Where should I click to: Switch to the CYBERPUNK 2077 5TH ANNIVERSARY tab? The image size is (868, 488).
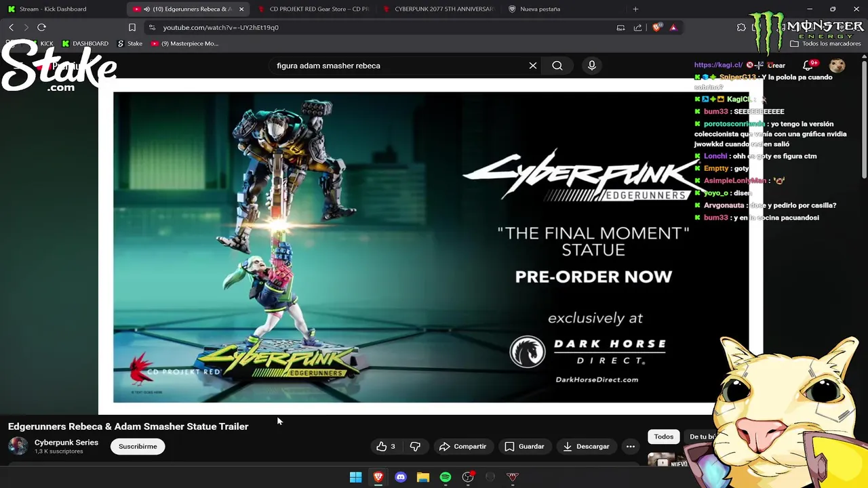439,9
